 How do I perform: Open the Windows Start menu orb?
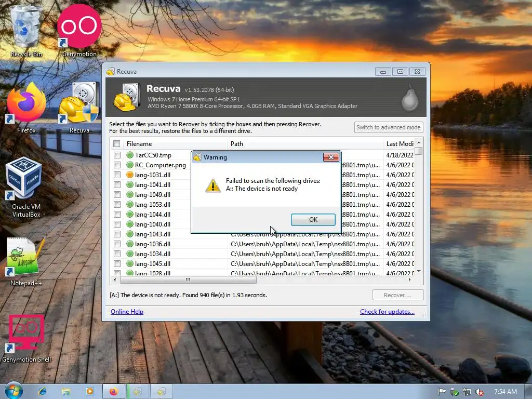click(x=14, y=391)
